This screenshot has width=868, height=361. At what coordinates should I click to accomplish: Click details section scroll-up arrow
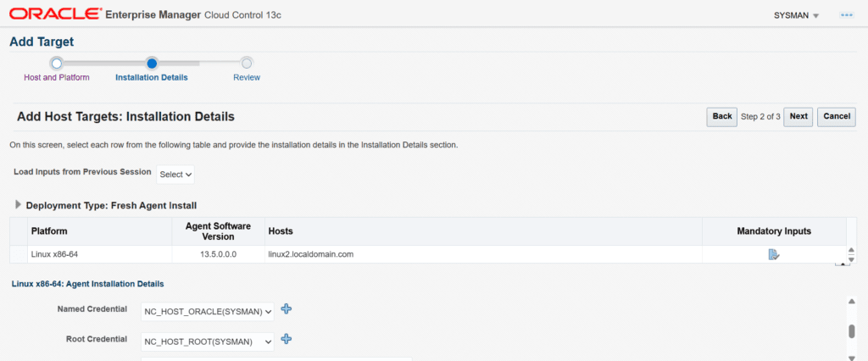point(851,301)
